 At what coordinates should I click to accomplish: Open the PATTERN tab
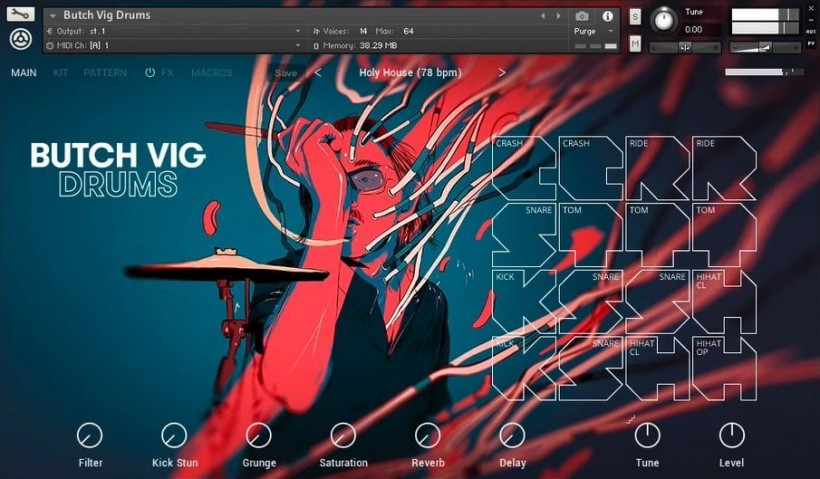[x=105, y=73]
